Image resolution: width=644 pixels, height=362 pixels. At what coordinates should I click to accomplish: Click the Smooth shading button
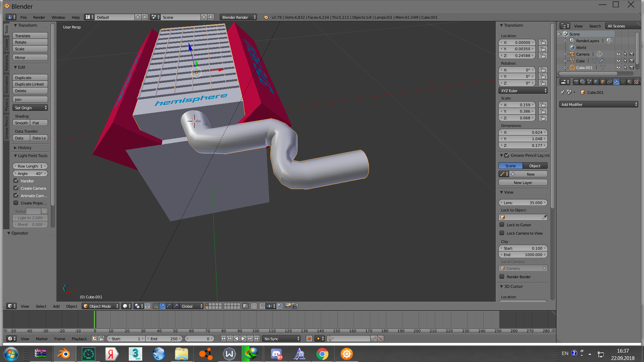[21, 123]
